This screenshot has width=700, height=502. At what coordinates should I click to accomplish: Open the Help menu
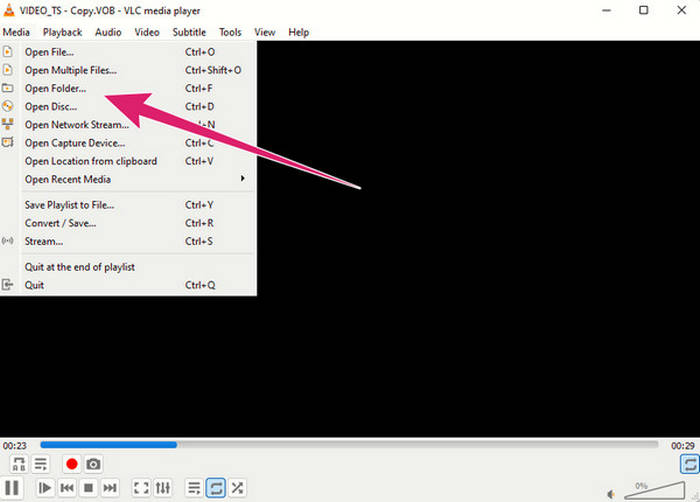coord(298,32)
